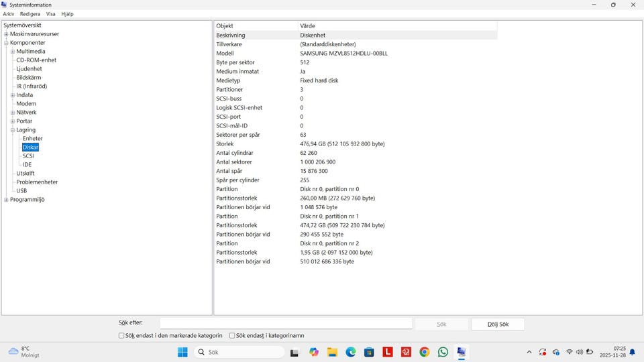Screen dimensions: 644x362
Task: Click the 'Sök efter' search input field
Action: [286, 324]
